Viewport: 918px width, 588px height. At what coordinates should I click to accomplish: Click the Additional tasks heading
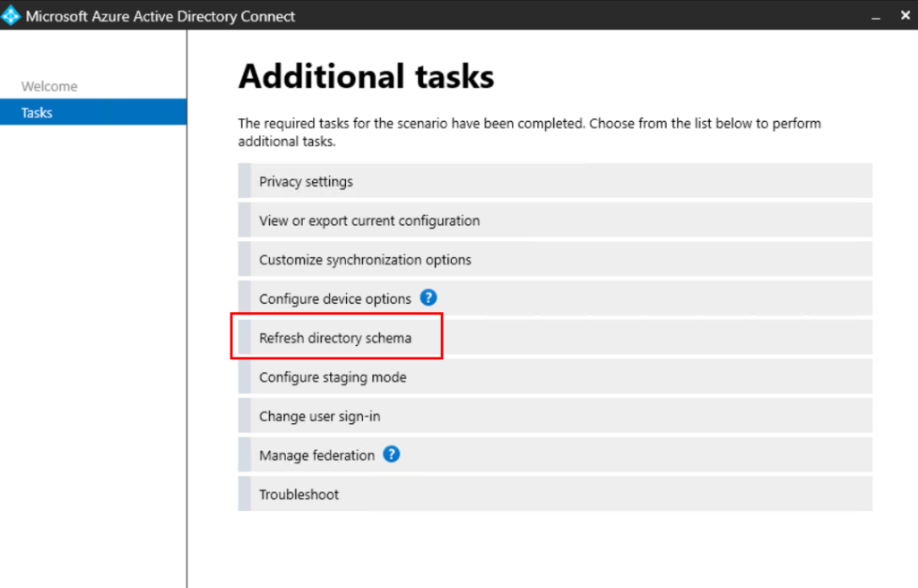tap(366, 77)
